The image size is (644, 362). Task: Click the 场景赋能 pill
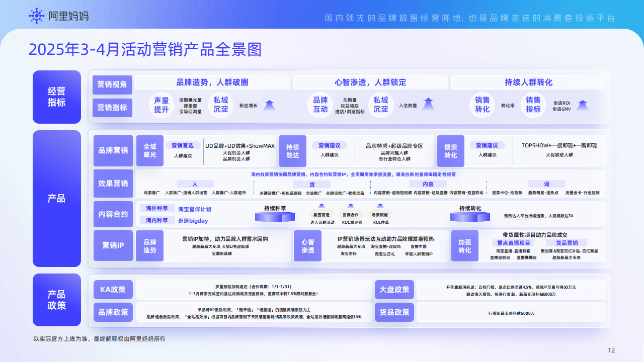pyautogui.click(x=380, y=214)
